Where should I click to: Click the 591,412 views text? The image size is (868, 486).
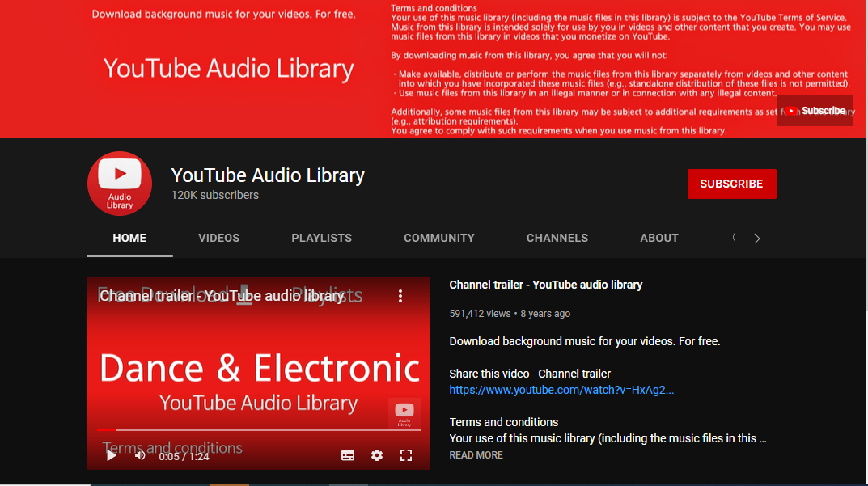point(480,313)
